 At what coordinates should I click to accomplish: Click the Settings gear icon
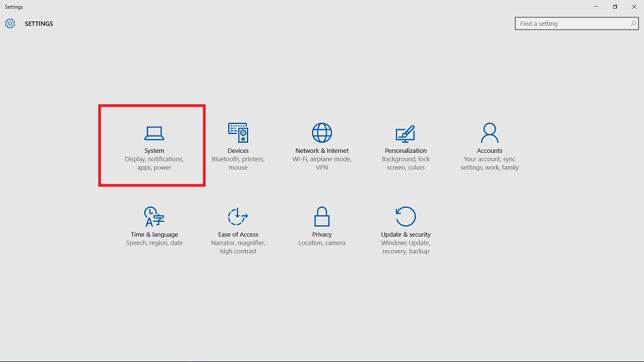(x=10, y=23)
